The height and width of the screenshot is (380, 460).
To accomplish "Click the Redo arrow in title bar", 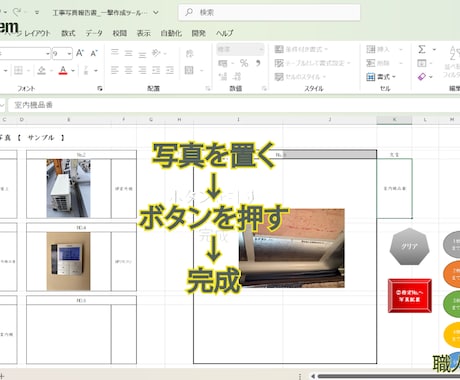I will (x=17, y=12).
